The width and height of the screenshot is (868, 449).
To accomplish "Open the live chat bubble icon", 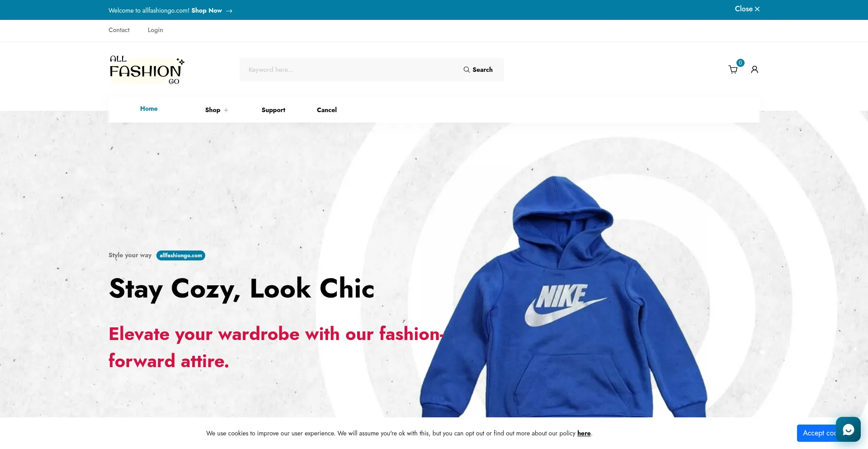I will click(x=848, y=429).
